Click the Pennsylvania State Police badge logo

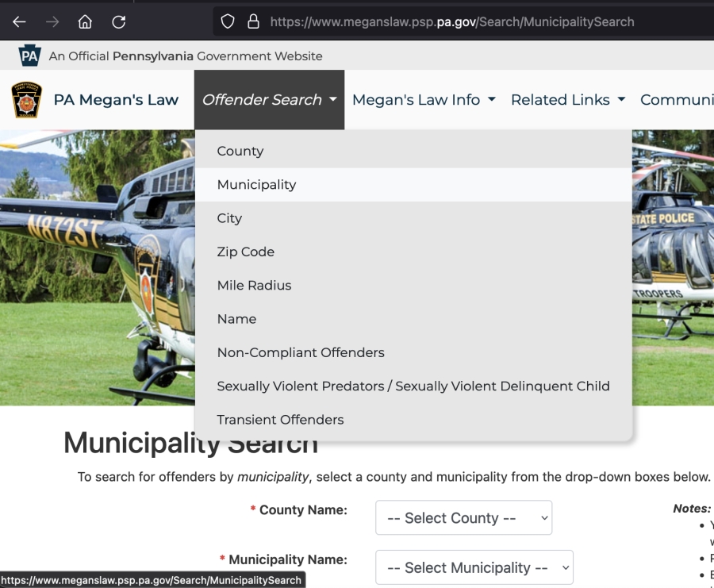(26, 100)
